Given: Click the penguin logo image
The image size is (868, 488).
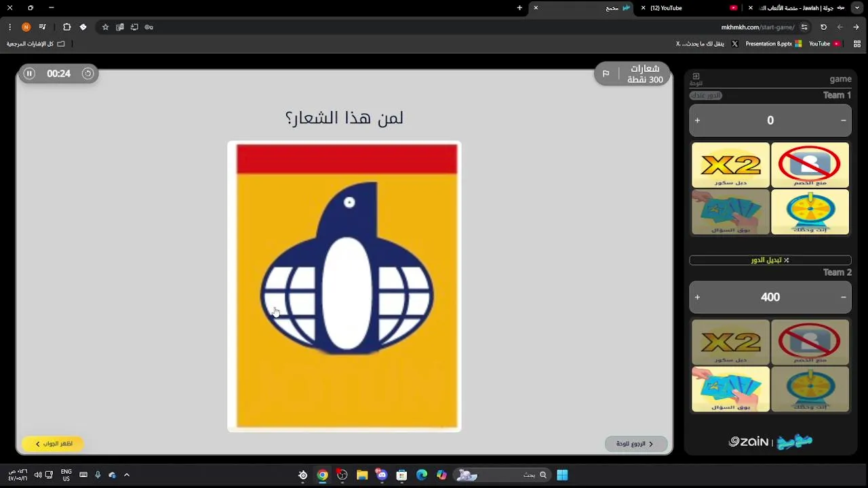Looking at the screenshot, I should (344, 287).
